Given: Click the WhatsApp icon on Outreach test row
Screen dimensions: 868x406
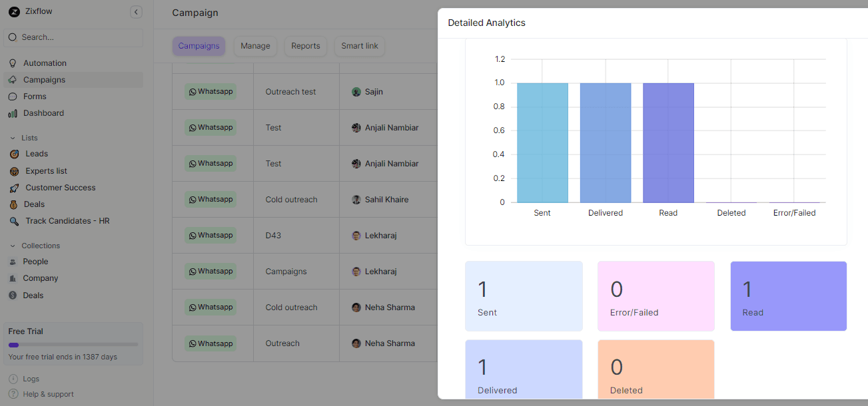Looking at the screenshot, I should (x=192, y=91).
